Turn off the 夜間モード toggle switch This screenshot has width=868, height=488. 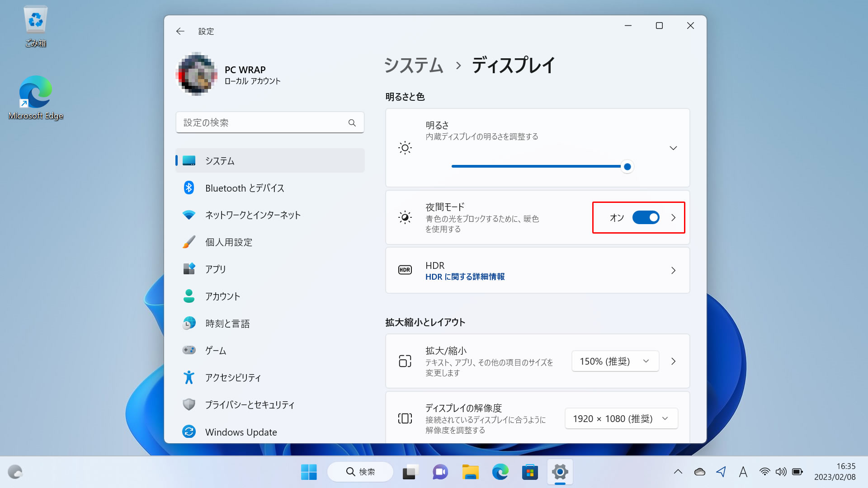pyautogui.click(x=646, y=218)
